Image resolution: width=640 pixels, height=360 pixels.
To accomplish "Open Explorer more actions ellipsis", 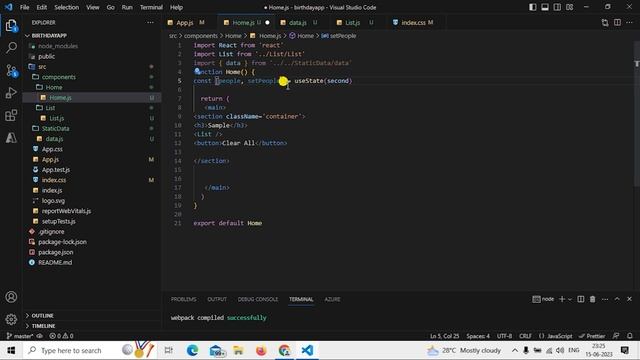I will [x=150, y=22].
